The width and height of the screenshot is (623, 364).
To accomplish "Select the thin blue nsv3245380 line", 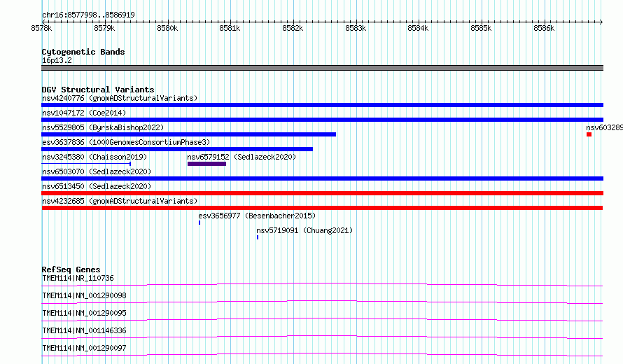I will (x=86, y=164).
